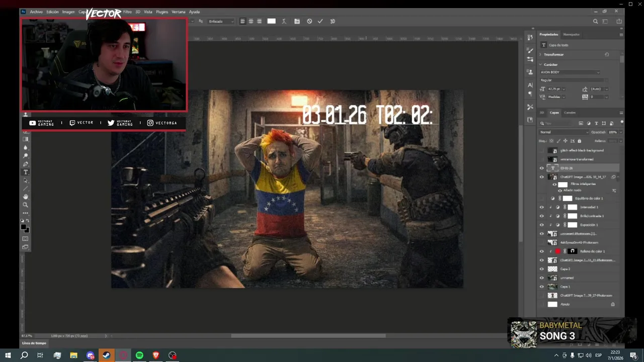Click red fill thumbnail on Relleno de color 1
Screen dimensions: 644x362
(x=557, y=251)
